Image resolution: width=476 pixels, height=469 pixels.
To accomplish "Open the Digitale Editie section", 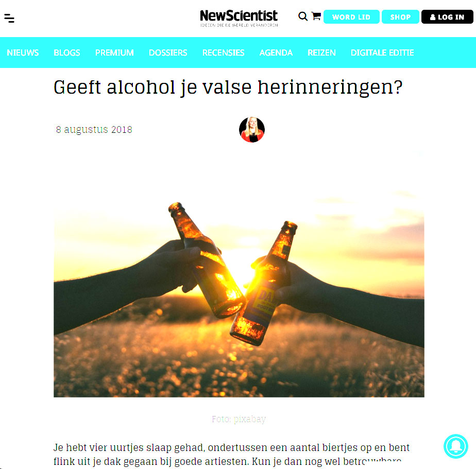I will coord(382,53).
